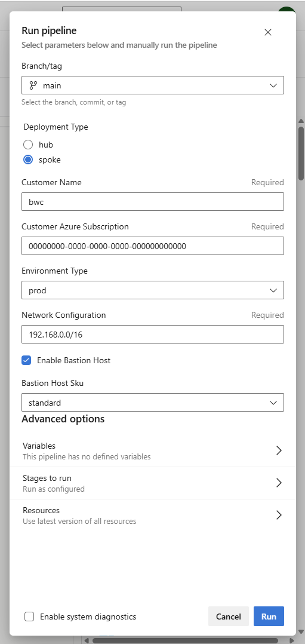The image size is (305, 644).
Task: Cancel the pipeline run
Action: 229,617
